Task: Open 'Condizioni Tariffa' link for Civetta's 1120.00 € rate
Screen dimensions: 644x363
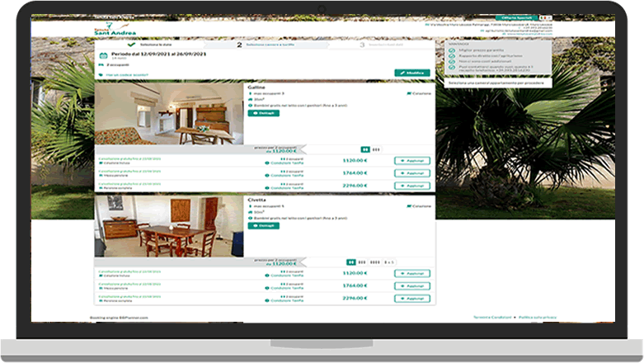Action: 286,275
